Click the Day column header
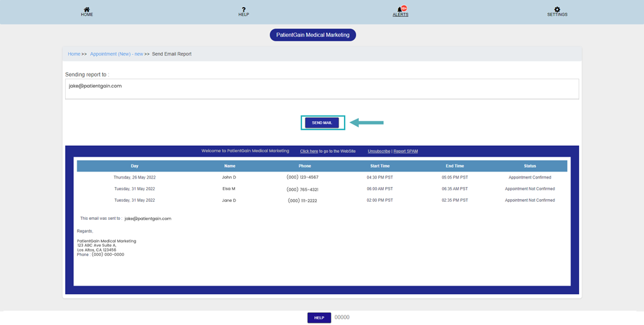Image resolution: width=644 pixels, height=325 pixels. click(x=135, y=166)
